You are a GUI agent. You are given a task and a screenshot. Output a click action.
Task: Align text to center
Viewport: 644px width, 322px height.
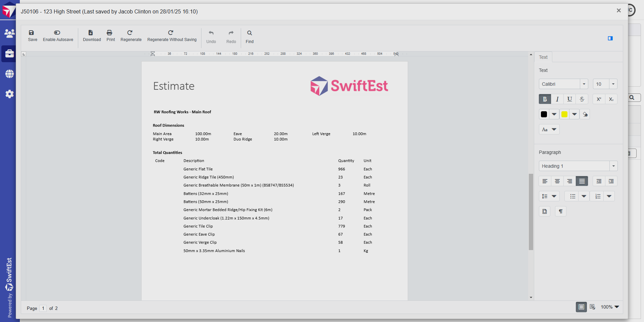tap(557, 181)
